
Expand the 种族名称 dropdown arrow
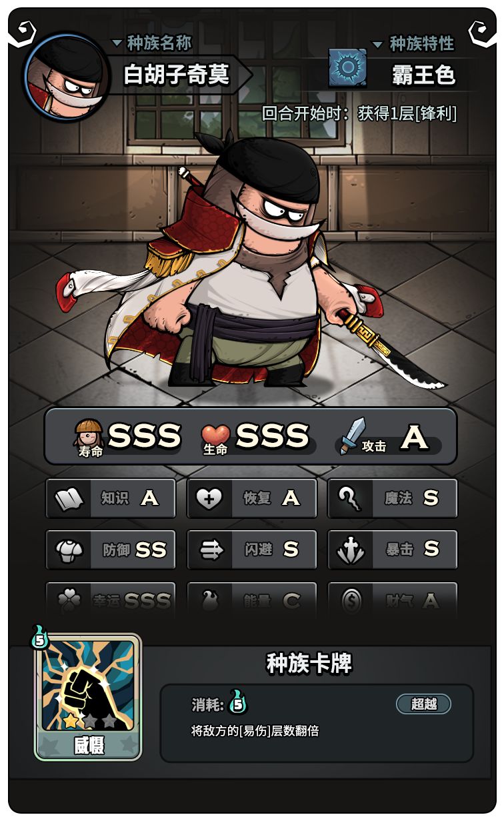117,43
